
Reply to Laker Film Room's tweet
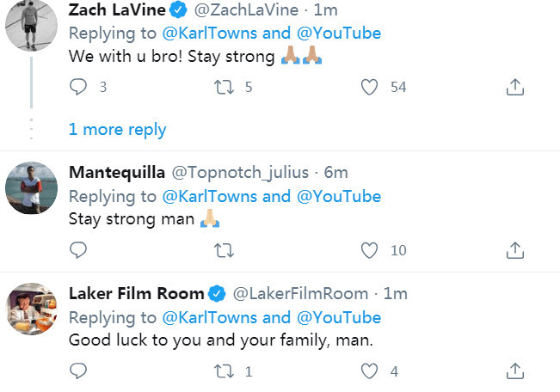point(78,371)
